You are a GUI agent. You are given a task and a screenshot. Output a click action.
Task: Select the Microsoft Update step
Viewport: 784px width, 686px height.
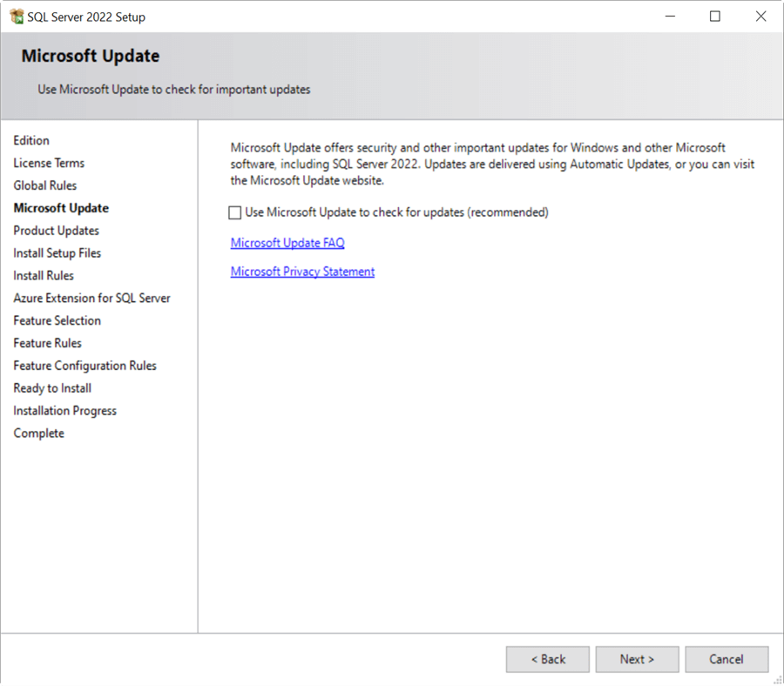click(61, 208)
